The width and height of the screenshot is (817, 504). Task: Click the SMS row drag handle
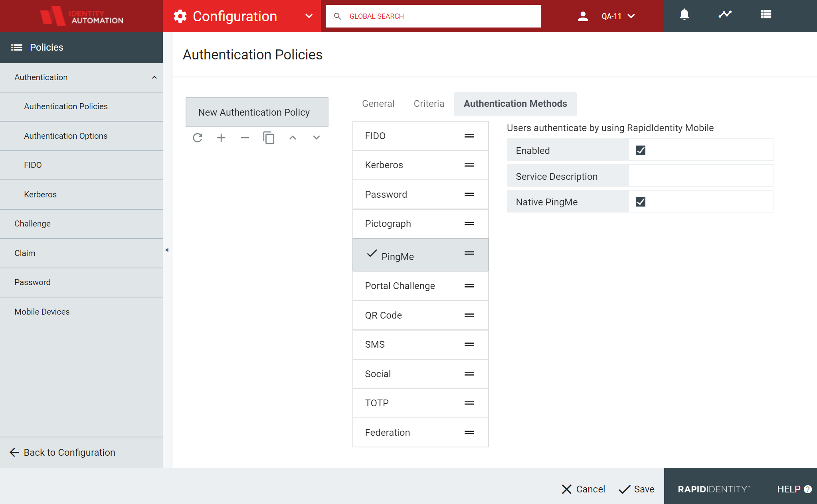pos(469,345)
